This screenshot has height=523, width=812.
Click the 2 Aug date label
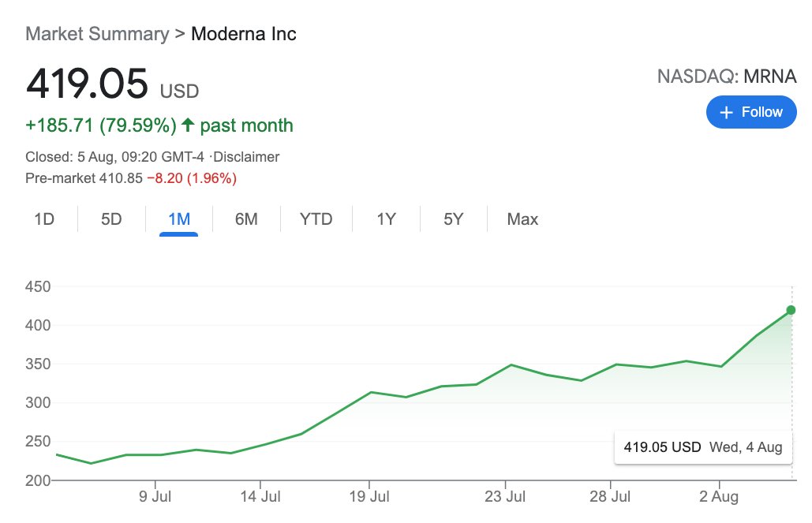point(720,497)
